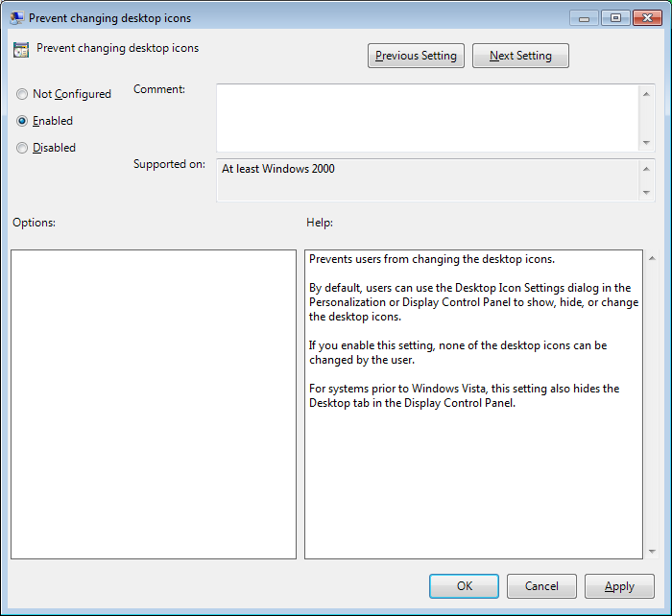Click 'Prevents users from changing the desktop icons' text
Image resolution: width=672 pixels, height=616 pixels.
pyautogui.click(x=432, y=259)
